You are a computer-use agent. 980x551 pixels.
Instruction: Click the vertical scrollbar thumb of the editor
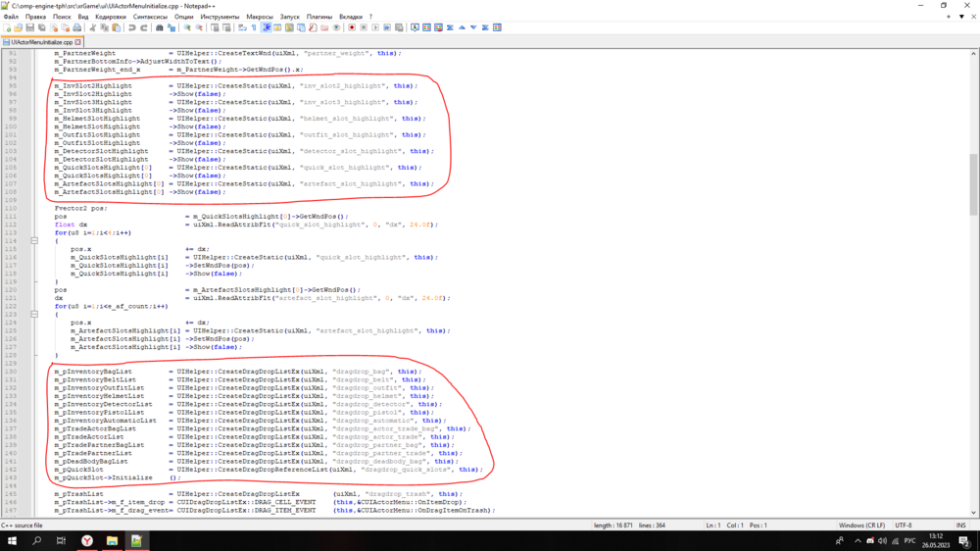[x=973, y=184]
